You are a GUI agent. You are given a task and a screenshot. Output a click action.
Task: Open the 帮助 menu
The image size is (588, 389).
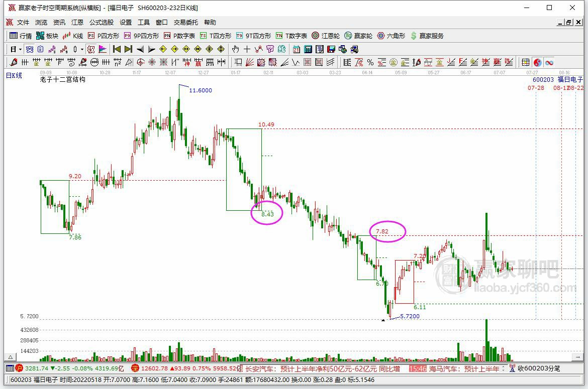pyautogui.click(x=210, y=23)
